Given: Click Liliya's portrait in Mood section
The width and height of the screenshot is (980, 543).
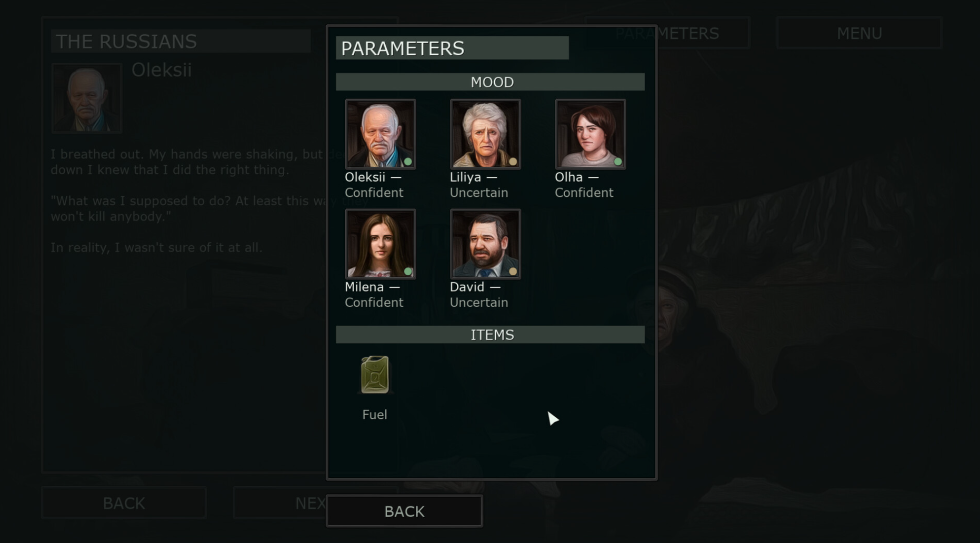Looking at the screenshot, I should coord(485,134).
